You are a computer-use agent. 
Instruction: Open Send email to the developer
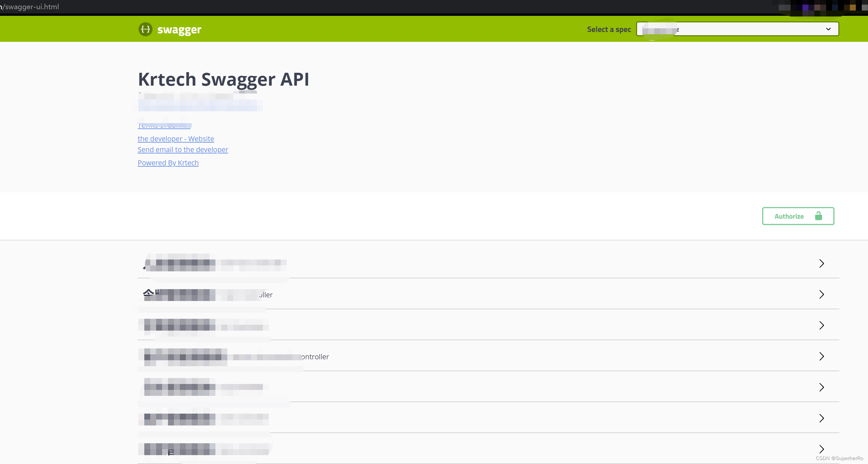(182, 150)
